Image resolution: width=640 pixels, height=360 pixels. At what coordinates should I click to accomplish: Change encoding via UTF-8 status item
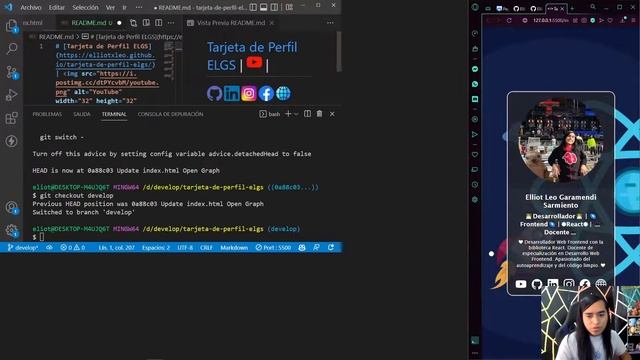click(185, 247)
